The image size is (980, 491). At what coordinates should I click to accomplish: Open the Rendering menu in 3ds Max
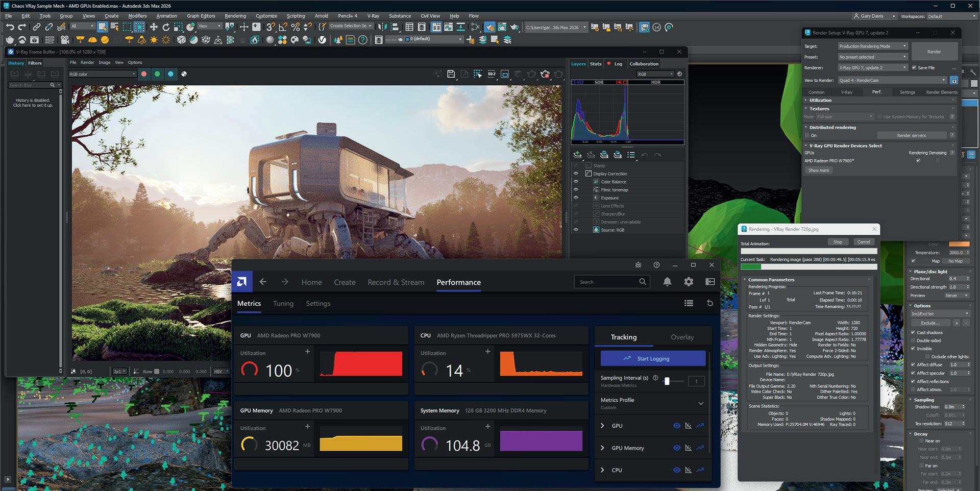point(235,16)
